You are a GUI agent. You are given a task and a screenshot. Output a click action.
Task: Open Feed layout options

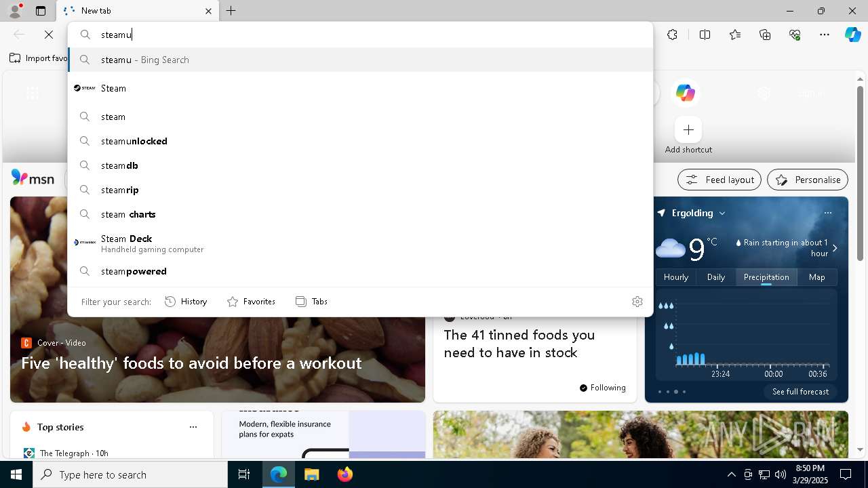[x=719, y=180]
